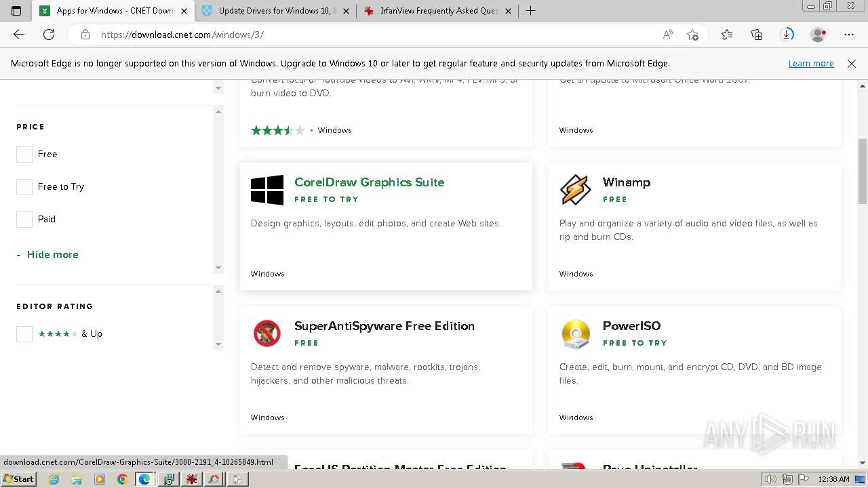Open the Collections panel
The width and height of the screenshot is (868, 488).
[x=757, y=35]
